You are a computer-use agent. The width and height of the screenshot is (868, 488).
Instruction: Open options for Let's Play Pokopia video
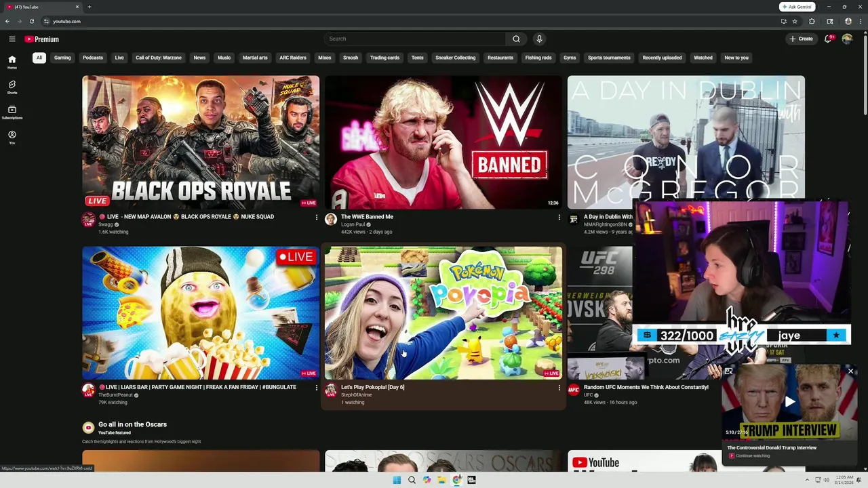pyautogui.click(x=559, y=388)
